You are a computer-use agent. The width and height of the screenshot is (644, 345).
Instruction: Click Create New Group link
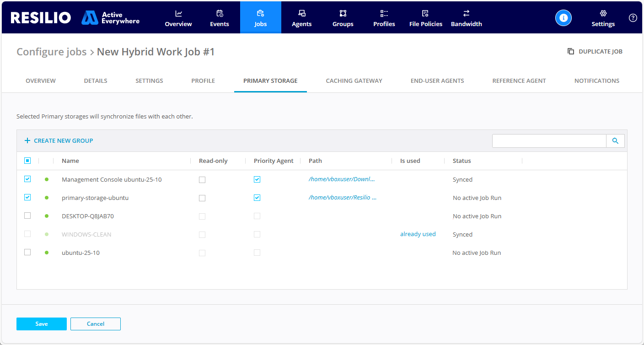(x=59, y=140)
